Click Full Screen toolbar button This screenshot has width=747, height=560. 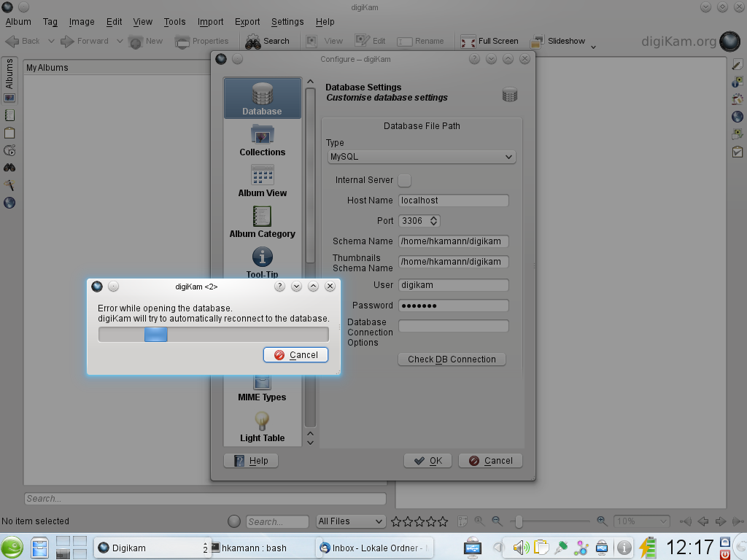coord(489,41)
